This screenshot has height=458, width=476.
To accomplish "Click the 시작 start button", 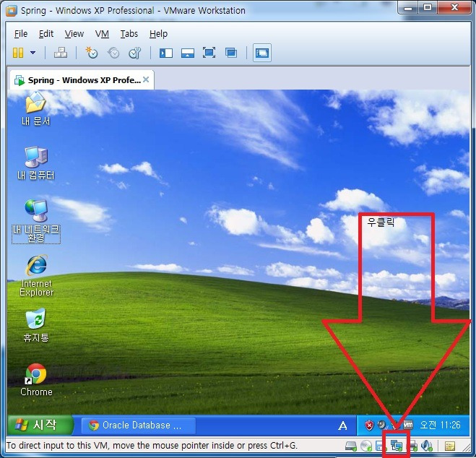I will point(40,425).
